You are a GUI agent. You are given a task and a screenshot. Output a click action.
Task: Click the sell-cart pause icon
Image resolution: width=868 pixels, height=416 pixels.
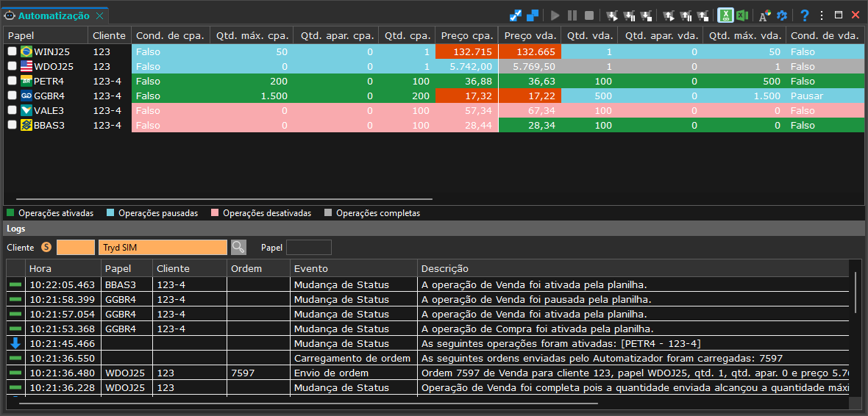686,15
